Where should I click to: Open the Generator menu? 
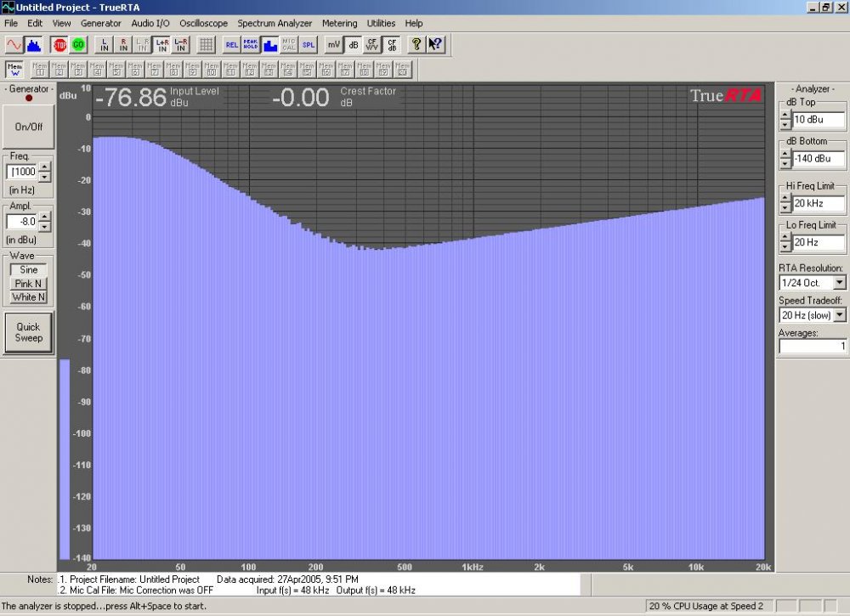point(101,23)
